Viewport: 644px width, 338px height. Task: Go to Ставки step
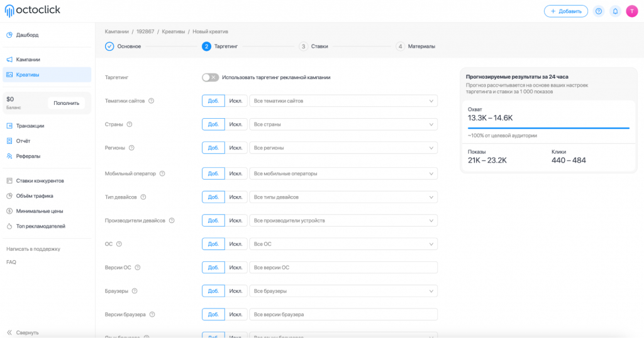(x=313, y=46)
